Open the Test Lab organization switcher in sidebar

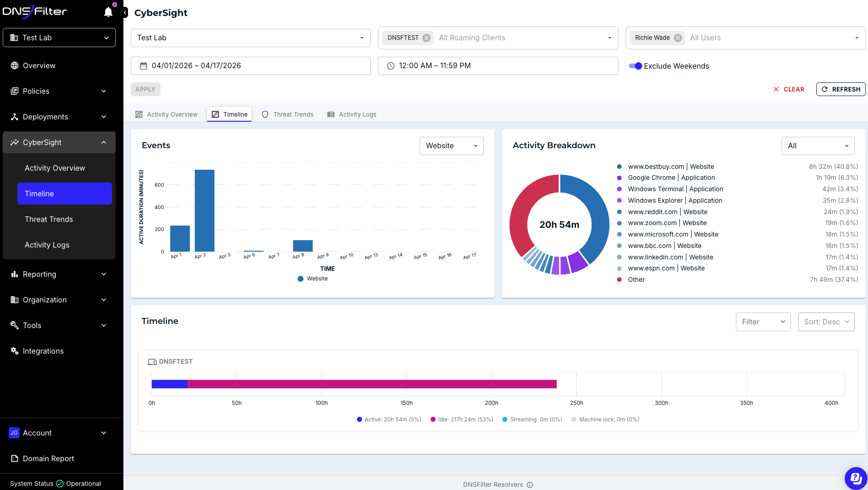tap(59, 38)
